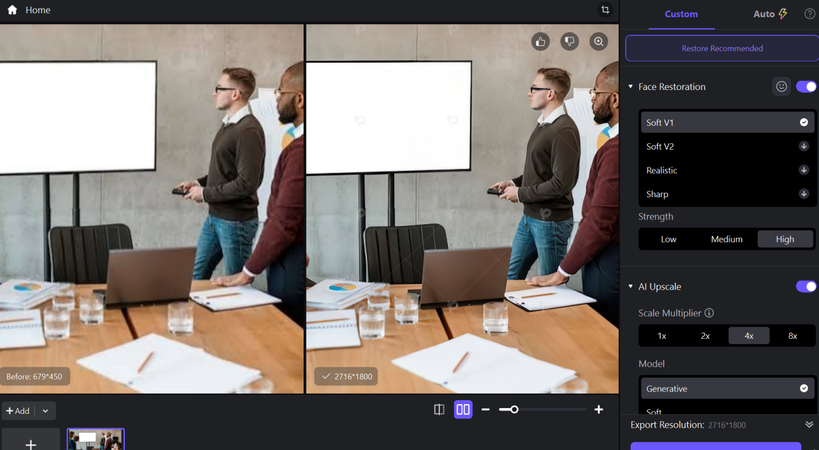Toggle Face Restoration switch
819x450 pixels.
pos(806,87)
